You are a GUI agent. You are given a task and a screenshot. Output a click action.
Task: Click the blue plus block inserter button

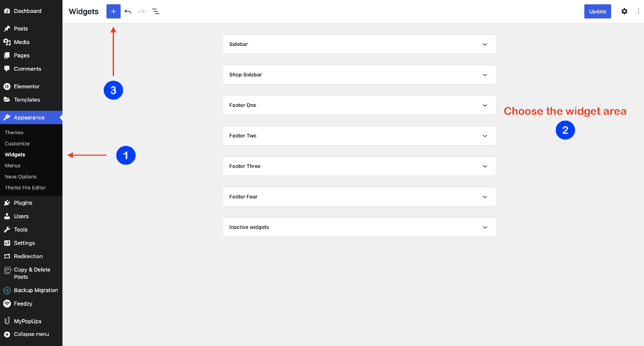pyautogui.click(x=113, y=11)
